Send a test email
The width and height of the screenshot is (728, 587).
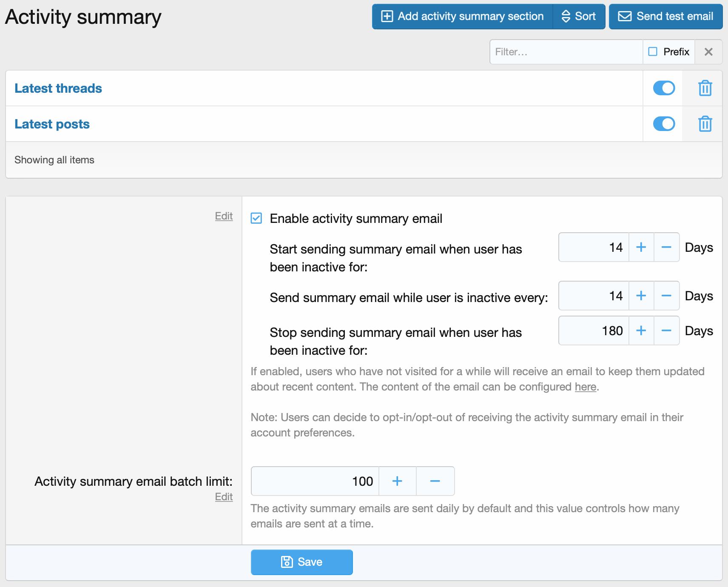tap(665, 17)
